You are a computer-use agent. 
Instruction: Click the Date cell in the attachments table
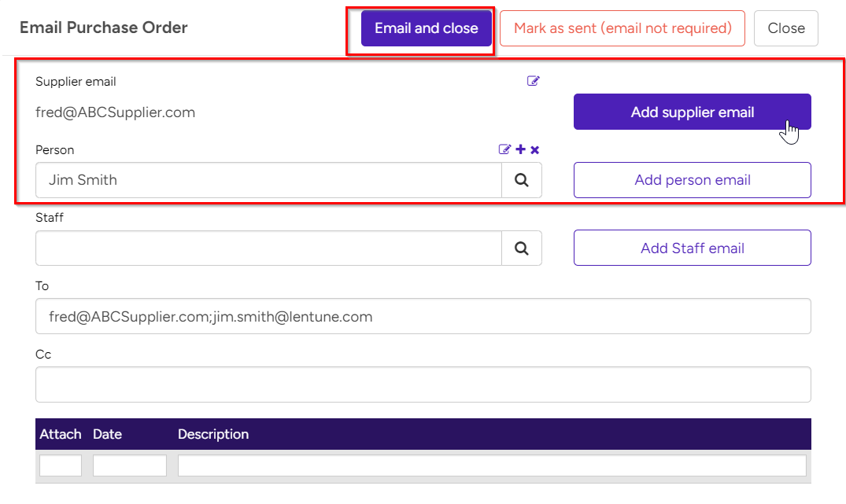(x=129, y=465)
